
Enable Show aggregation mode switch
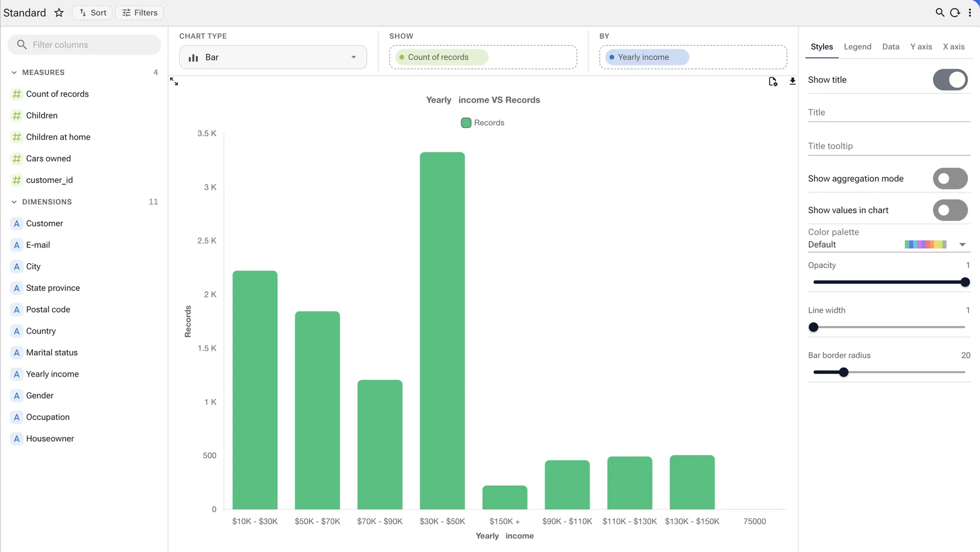(x=950, y=178)
